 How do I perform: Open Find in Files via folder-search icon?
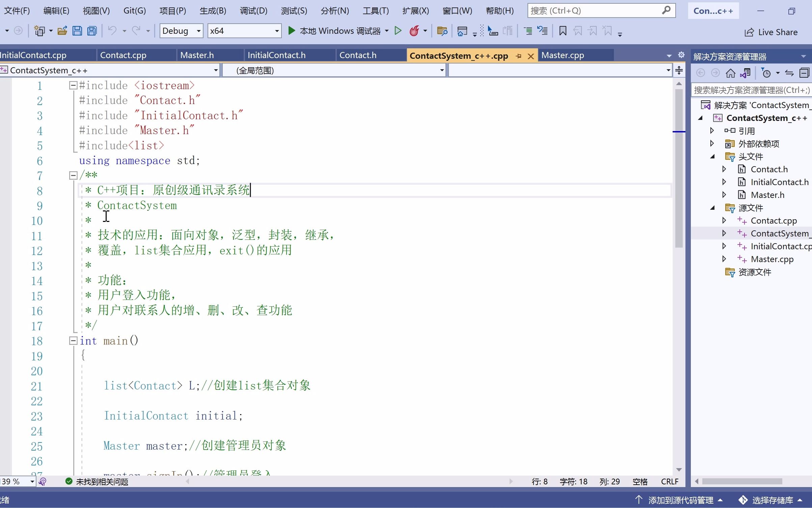[x=442, y=31]
